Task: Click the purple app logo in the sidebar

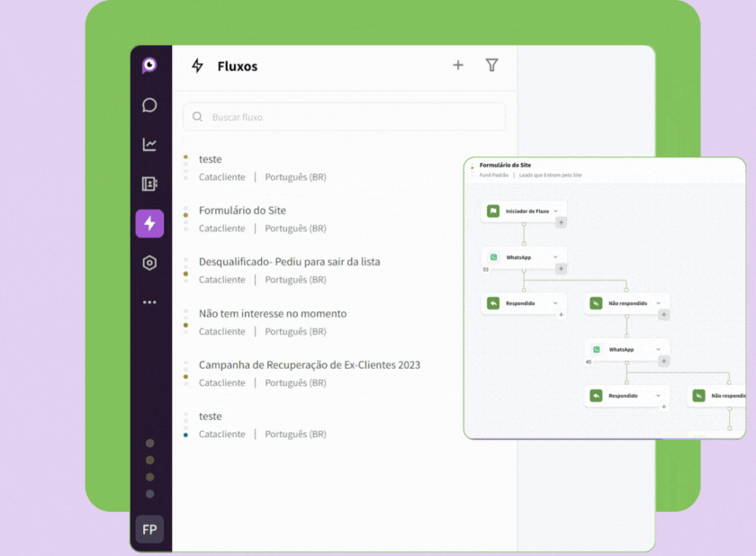Action: 149,65
